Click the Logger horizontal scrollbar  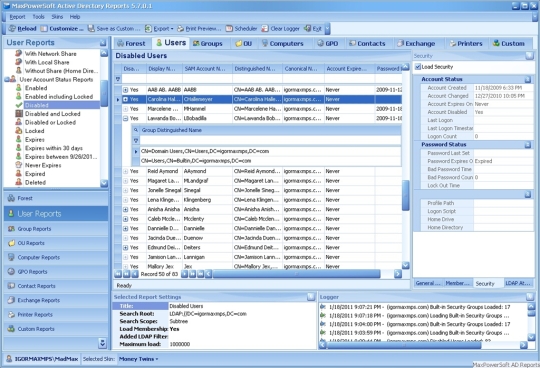click(x=404, y=345)
